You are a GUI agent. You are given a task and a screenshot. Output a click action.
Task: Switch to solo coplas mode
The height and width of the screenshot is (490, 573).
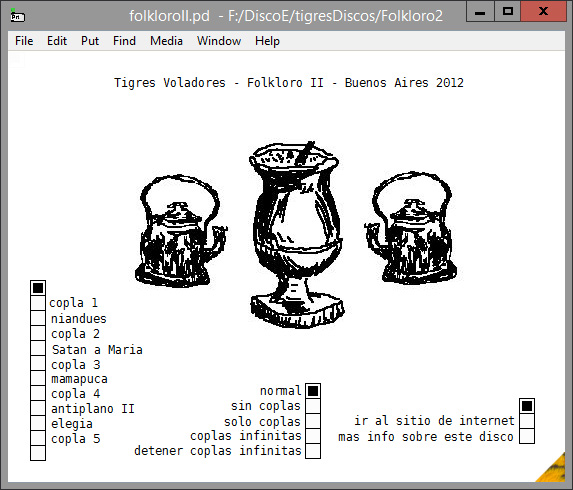coord(313,421)
